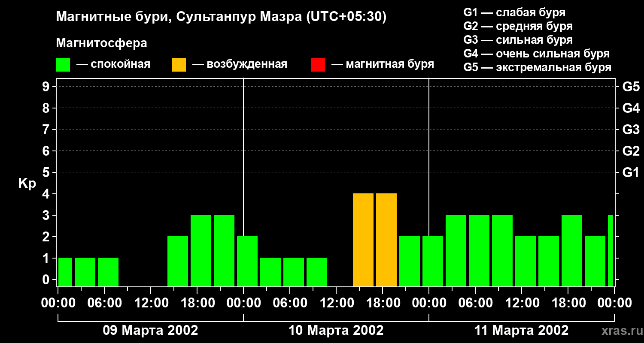
Task: Click the '— спокойная' legend label
Action: [x=113, y=64]
